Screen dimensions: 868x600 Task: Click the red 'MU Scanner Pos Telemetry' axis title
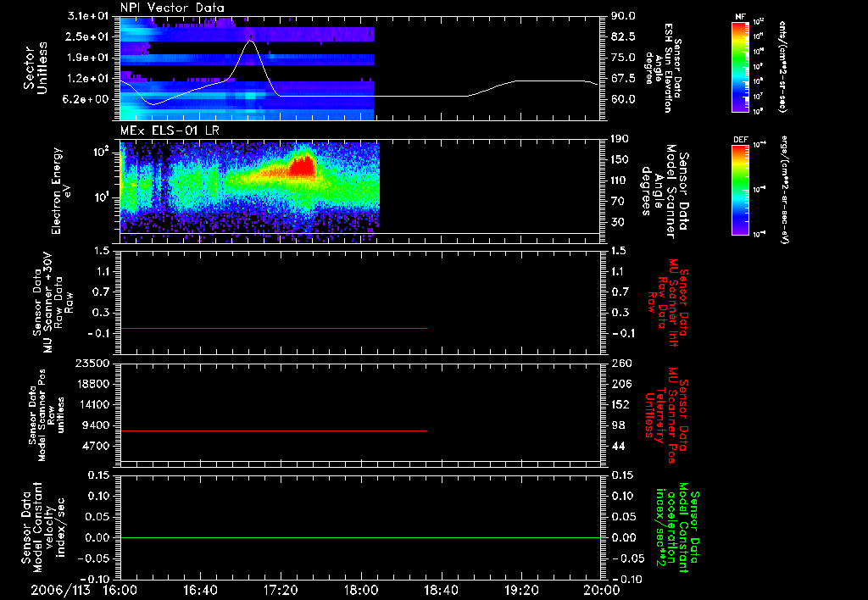click(x=666, y=415)
